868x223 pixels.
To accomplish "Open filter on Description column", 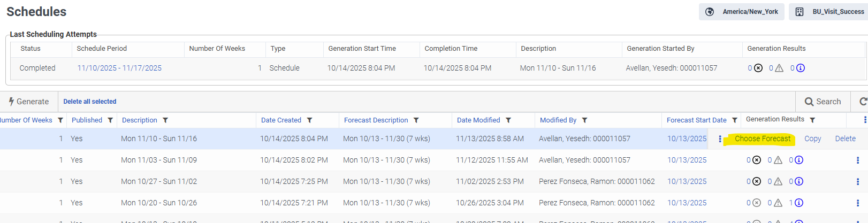I will click(x=165, y=120).
